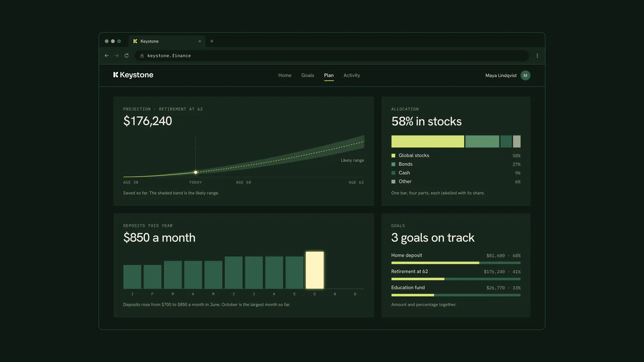This screenshot has width=644, height=362.
Task: Select the Plan nav item
Action: (x=329, y=75)
